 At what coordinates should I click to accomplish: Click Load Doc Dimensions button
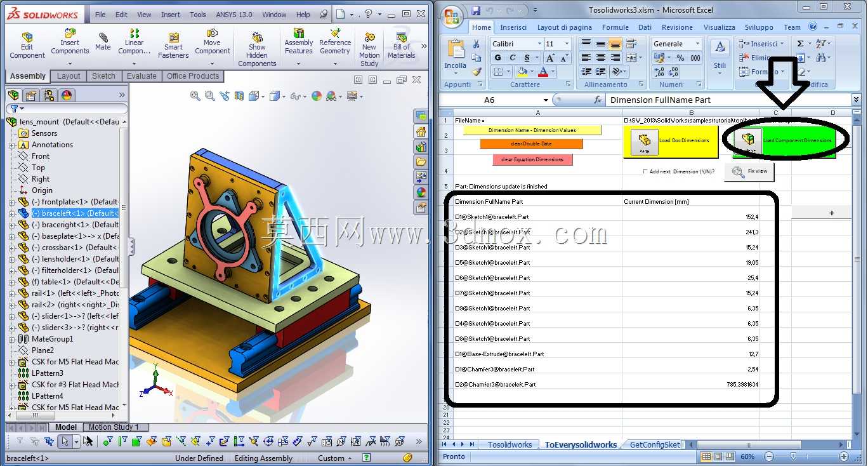click(670, 140)
